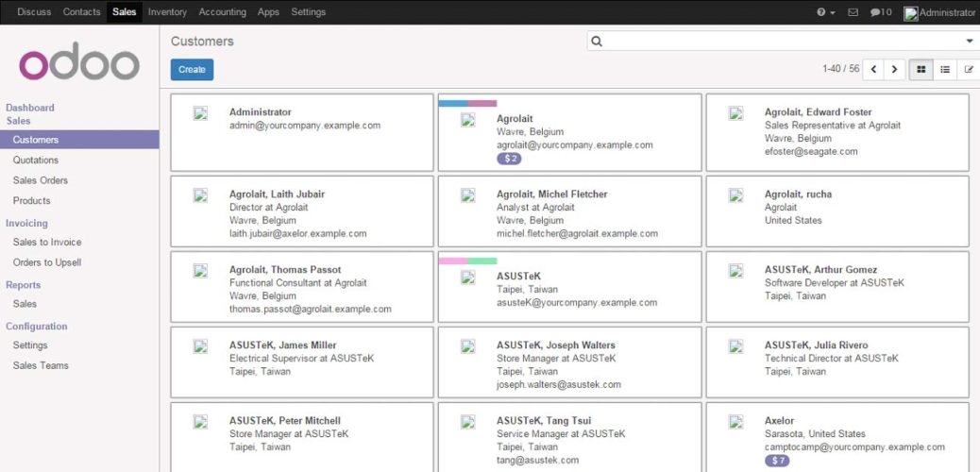Viewport: 980px width, 472px height.
Task: Open the help question-mark menu
Action: pos(825,12)
